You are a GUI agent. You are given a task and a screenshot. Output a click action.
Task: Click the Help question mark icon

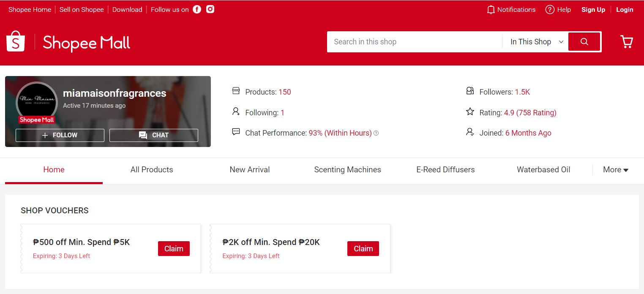550,10
